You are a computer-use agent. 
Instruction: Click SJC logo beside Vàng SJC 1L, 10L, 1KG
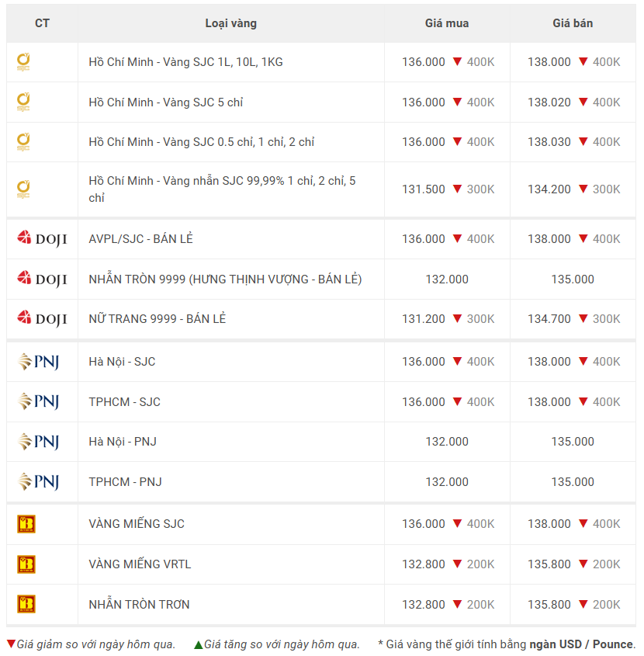pyautogui.click(x=24, y=61)
